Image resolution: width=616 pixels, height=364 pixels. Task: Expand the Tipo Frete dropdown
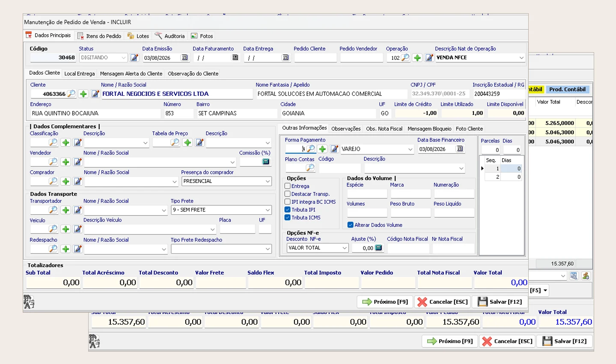point(268,210)
